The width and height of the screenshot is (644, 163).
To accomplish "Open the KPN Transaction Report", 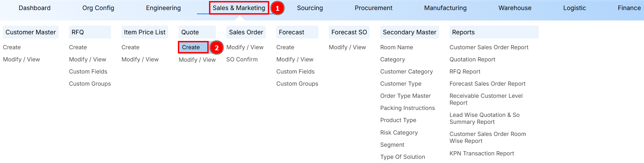I will pyautogui.click(x=481, y=153).
